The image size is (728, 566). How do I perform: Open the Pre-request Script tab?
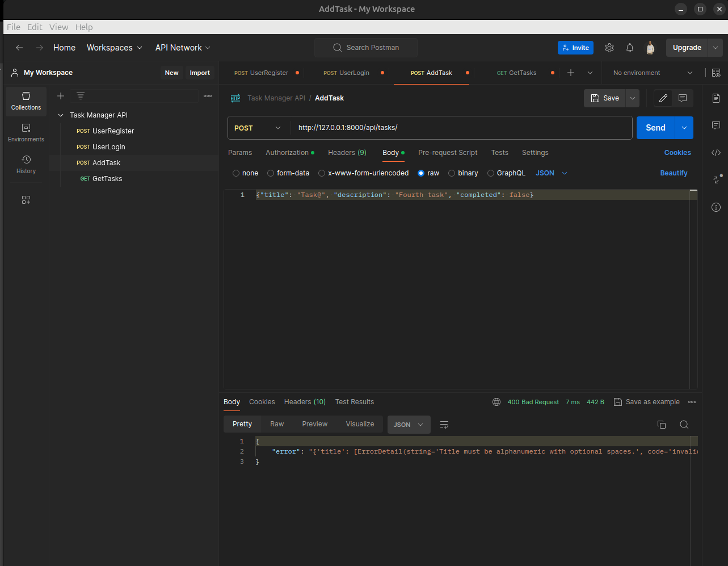[448, 153]
